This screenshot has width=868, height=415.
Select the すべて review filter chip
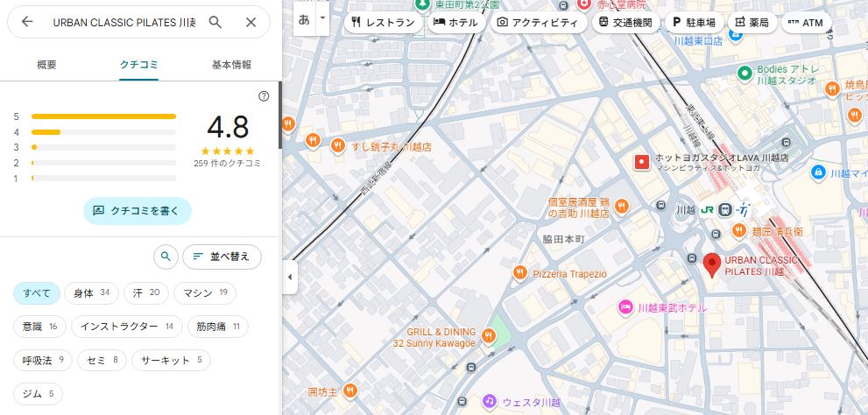point(37,292)
